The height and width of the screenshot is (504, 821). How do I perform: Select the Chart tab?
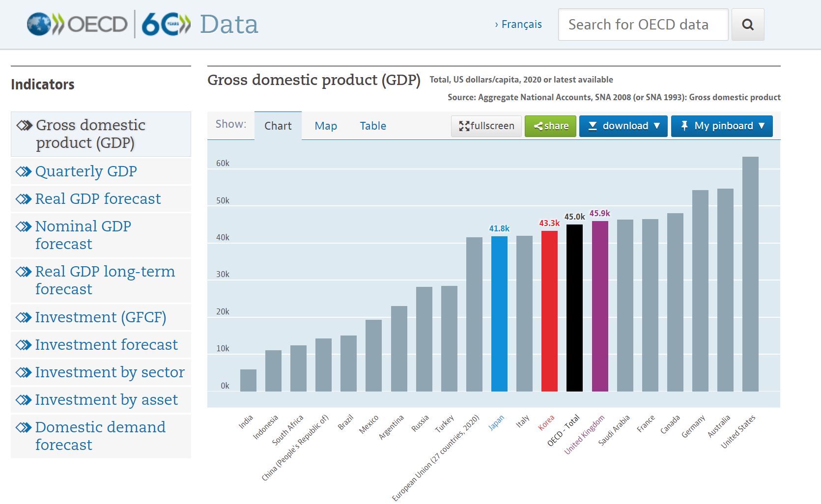pos(278,126)
